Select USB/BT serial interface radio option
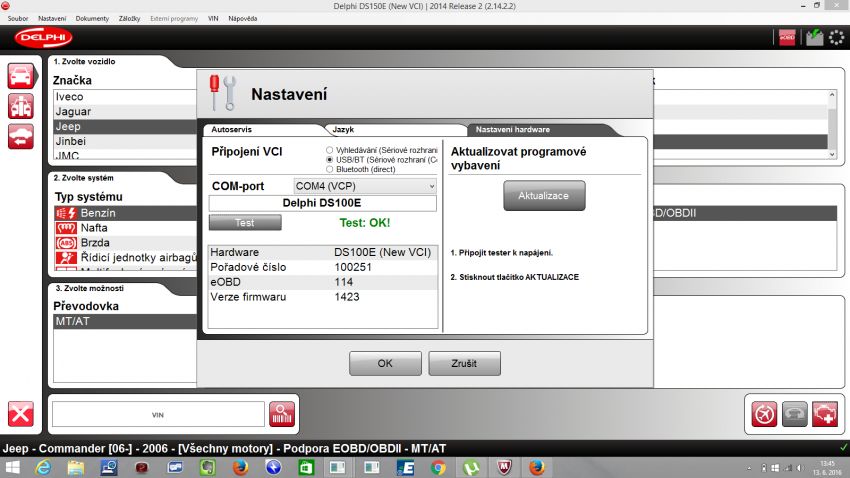 [329, 160]
